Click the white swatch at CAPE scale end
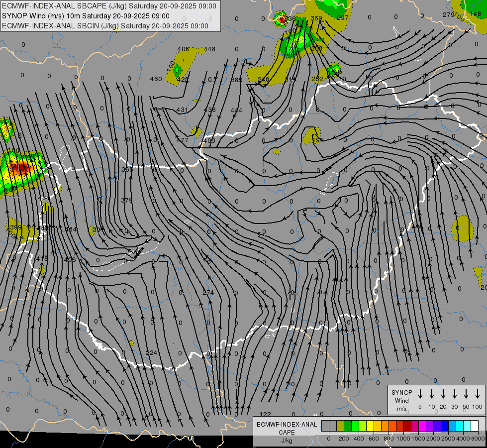 click(x=475, y=426)
